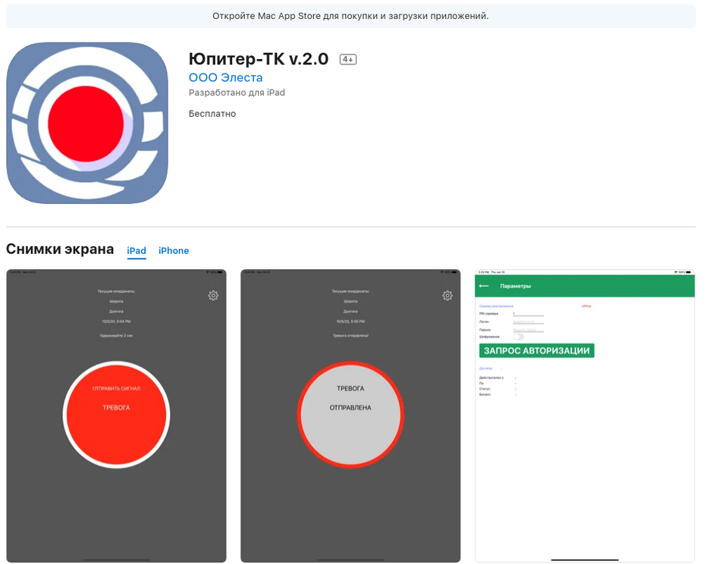Viewport: 728px width, 564px height.
Task: Click settings gear in second screenshot
Action: pos(447,296)
